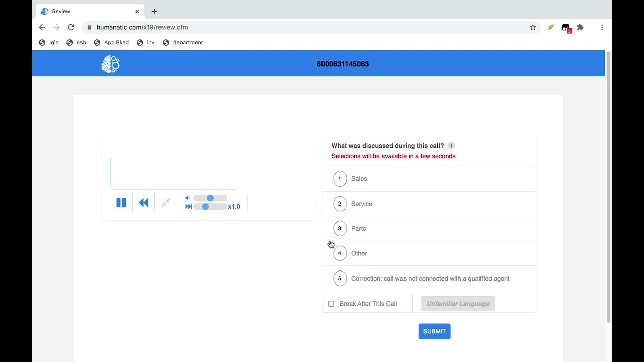Rewind the call recording
The image size is (644, 362).
144,203
